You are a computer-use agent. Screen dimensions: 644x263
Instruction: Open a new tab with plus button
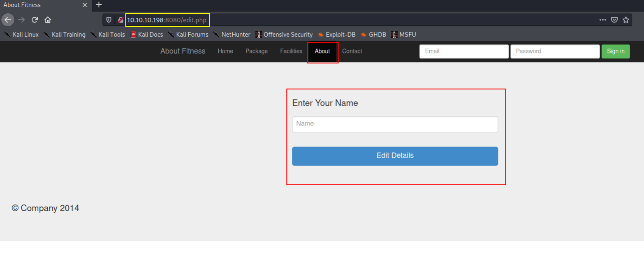(99, 5)
